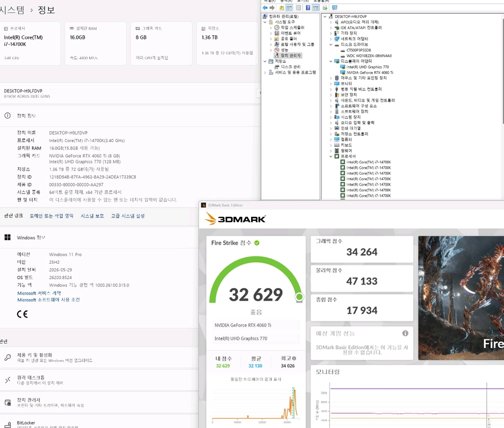Viewport: 504px width, 428px height.
Task: Click the 3DMark Basic Edition title bar icon
Action: (203, 205)
